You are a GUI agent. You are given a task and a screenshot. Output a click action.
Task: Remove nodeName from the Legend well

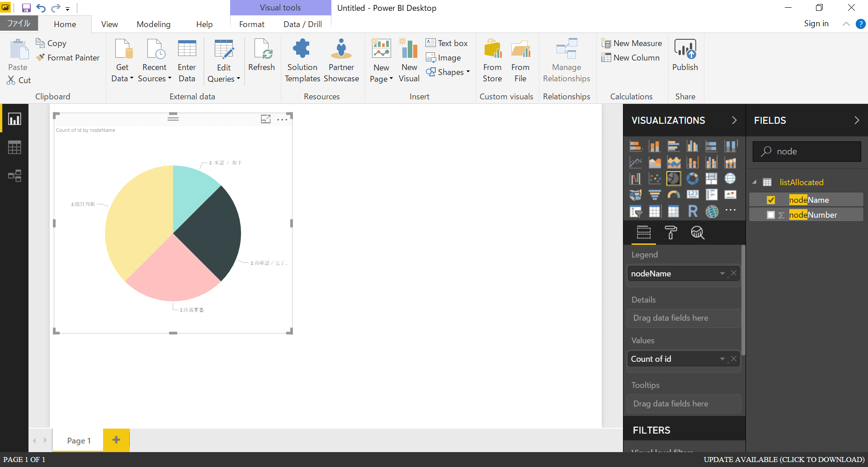(x=734, y=273)
